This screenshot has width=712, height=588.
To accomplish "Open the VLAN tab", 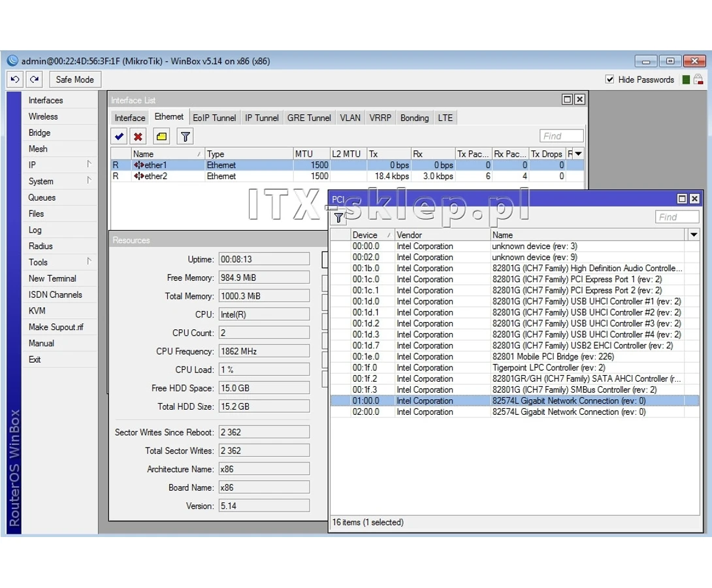I will 350,118.
